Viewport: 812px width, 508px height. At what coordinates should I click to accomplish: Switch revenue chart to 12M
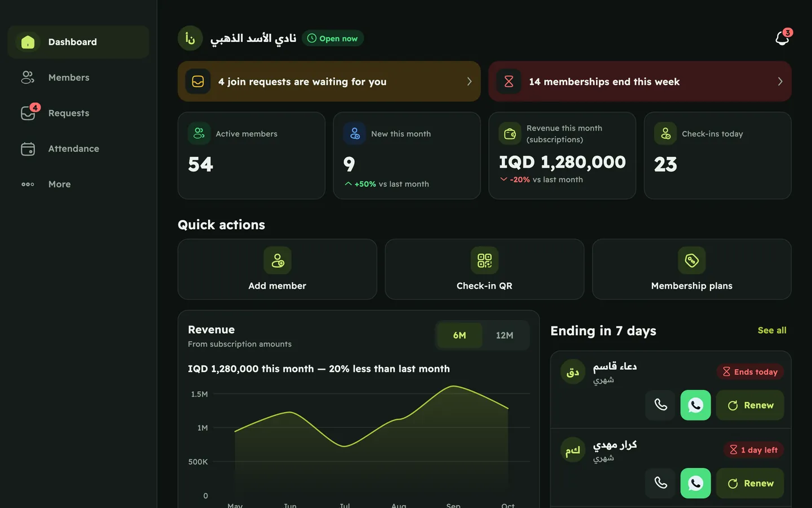click(x=505, y=335)
